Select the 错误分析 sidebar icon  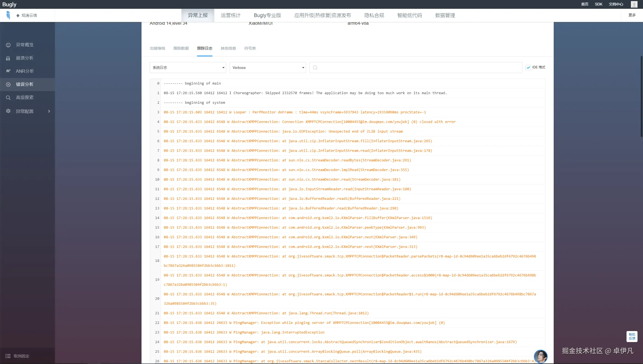coord(8,84)
